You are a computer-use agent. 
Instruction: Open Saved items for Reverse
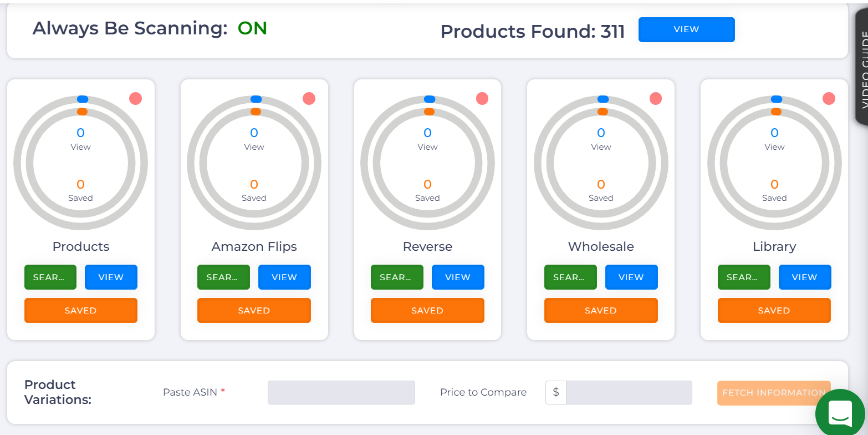click(x=427, y=311)
